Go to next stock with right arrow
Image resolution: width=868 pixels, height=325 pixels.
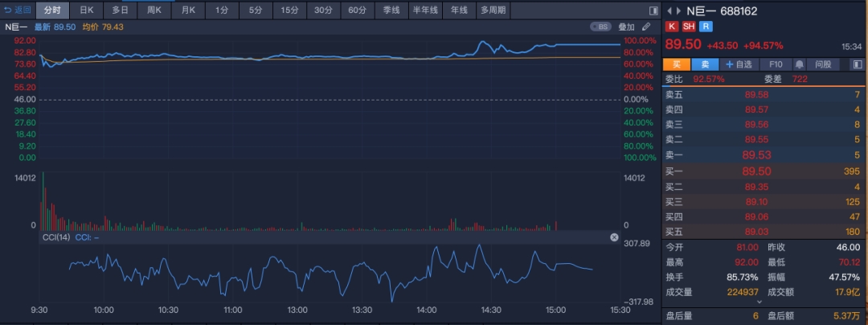tap(678, 11)
